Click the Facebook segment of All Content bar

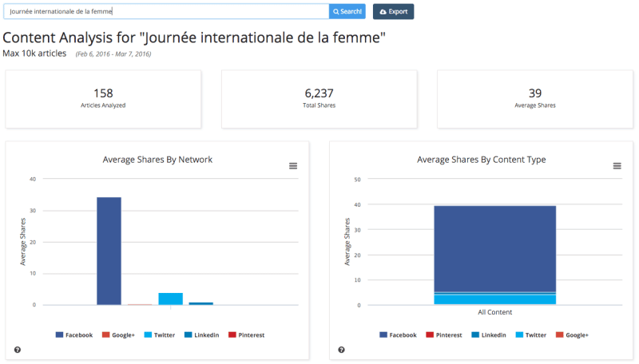click(x=494, y=249)
